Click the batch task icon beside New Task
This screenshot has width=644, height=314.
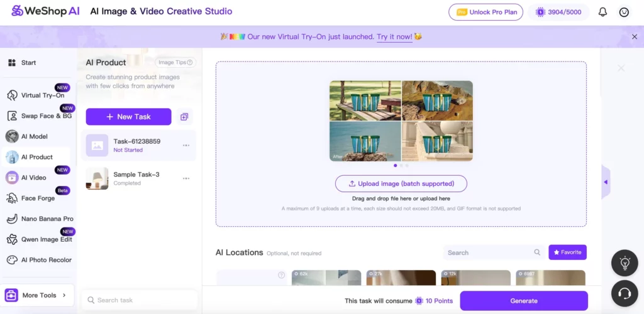click(x=184, y=117)
